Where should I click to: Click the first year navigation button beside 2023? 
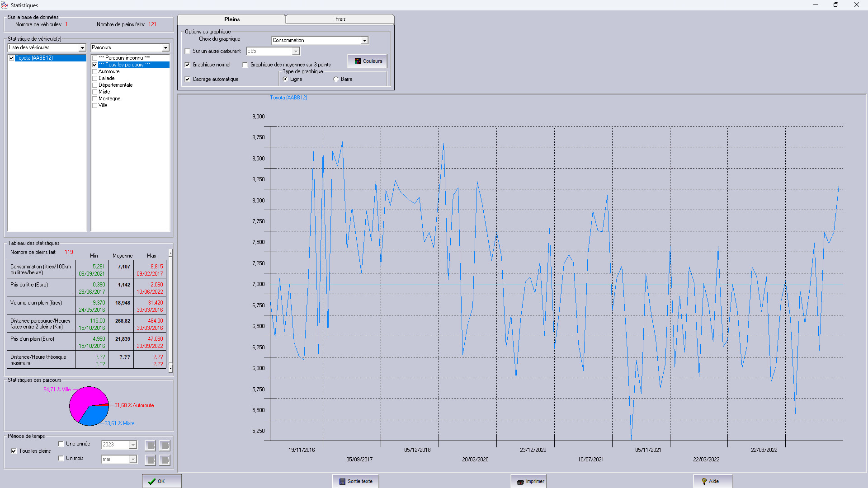150,446
